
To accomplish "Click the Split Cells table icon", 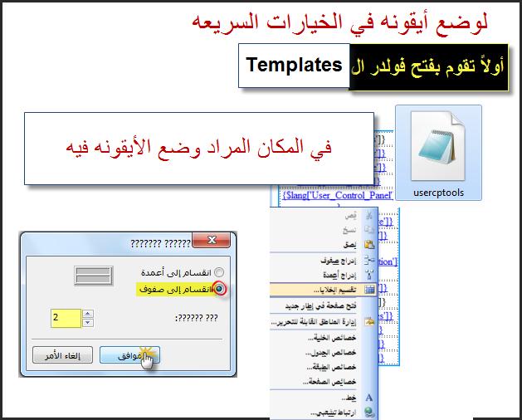I will tap(369, 290).
